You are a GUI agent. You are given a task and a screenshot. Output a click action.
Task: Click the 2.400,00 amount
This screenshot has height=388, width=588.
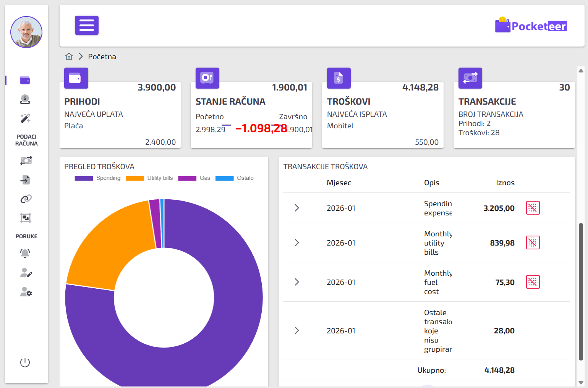(x=160, y=142)
